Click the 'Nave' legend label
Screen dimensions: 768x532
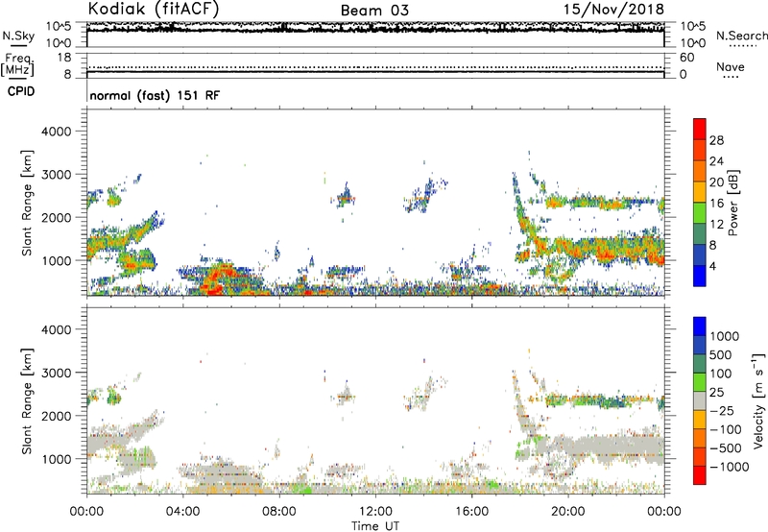click(x=731, y=66)
